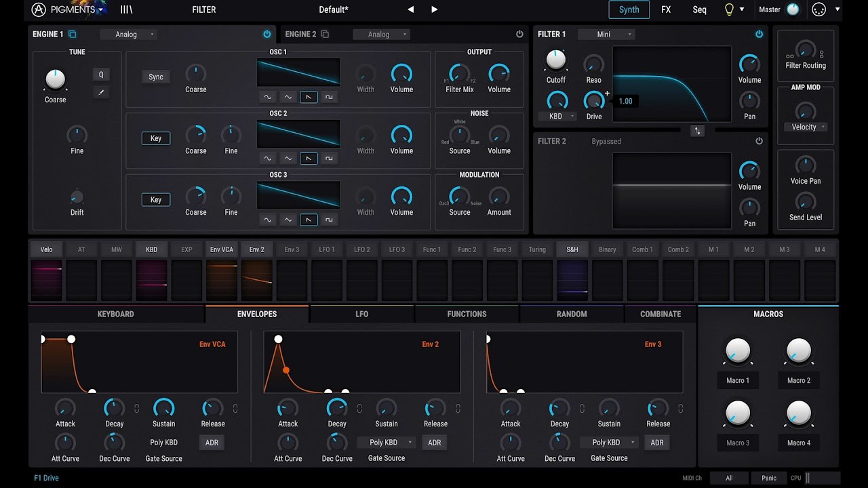Open the MIDI settings icon in top bar
Image resolution: width=868 pixels, height=488 pixels.
818,9
